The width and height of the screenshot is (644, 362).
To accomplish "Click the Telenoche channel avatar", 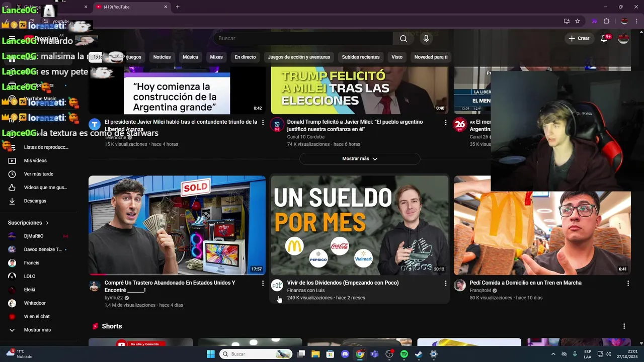I will 95,125.
